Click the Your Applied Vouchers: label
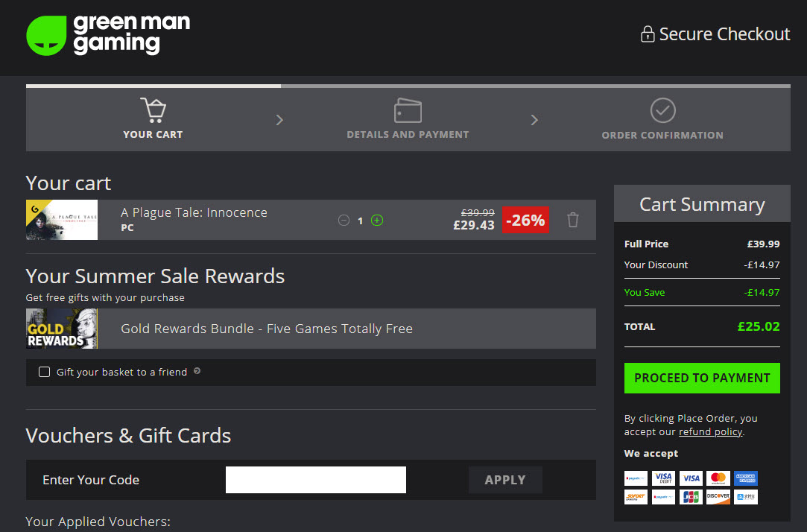807x532 pixels. point(98,522)
